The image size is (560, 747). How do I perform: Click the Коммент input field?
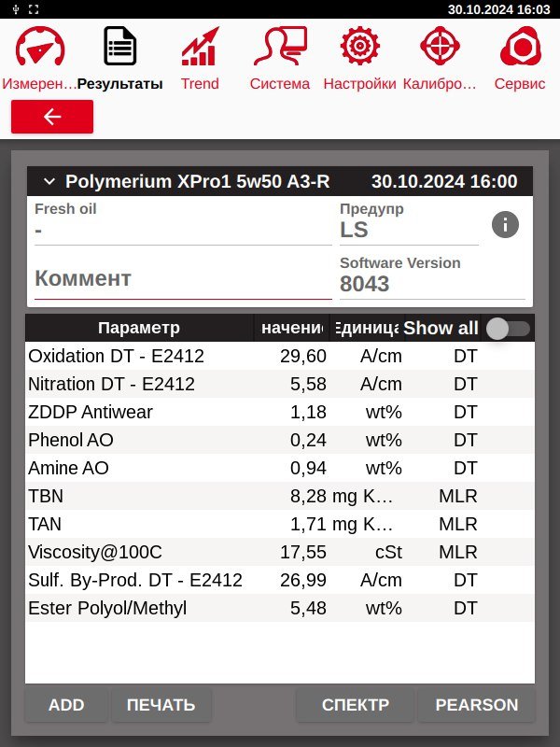pos(183,278)
